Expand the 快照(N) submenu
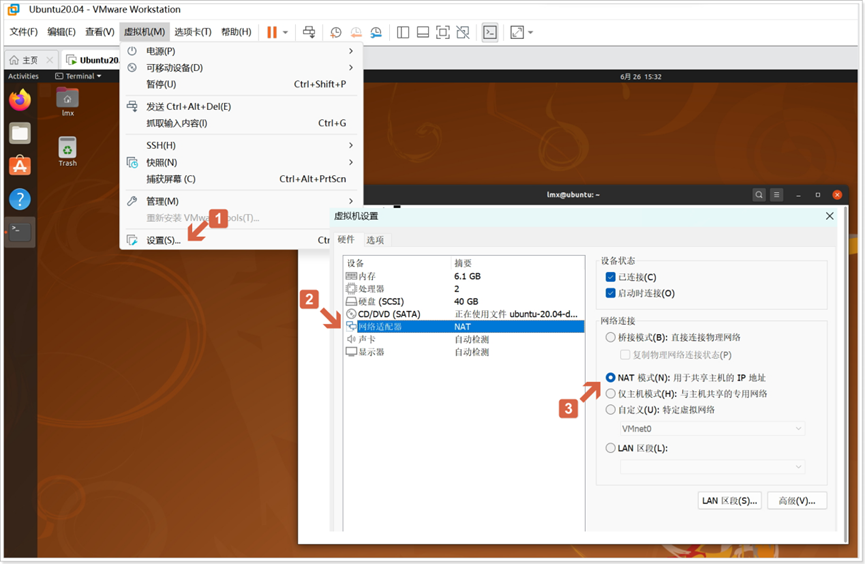 click(x=241, y=162)
